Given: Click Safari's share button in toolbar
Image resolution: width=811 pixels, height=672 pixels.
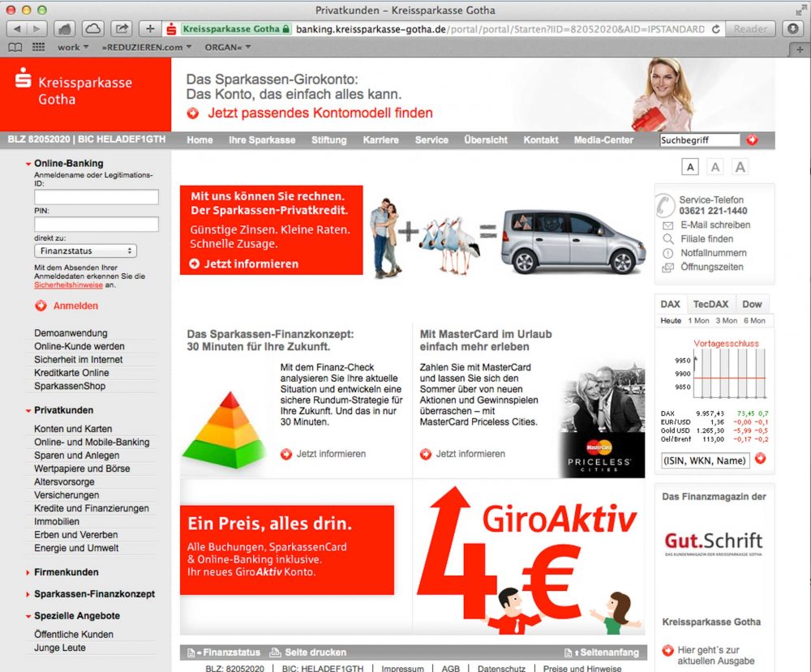Looking at the screenshot, I should pos(122,29).
